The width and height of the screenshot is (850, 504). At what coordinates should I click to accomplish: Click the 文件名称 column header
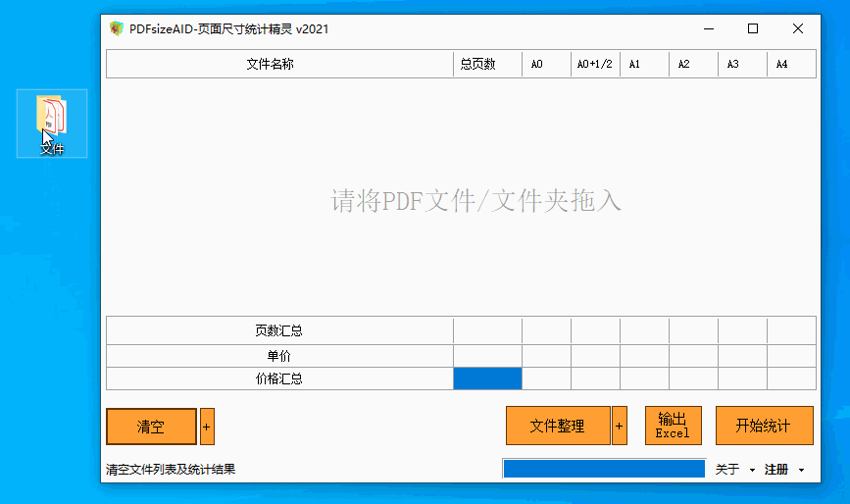click(279, 64)
